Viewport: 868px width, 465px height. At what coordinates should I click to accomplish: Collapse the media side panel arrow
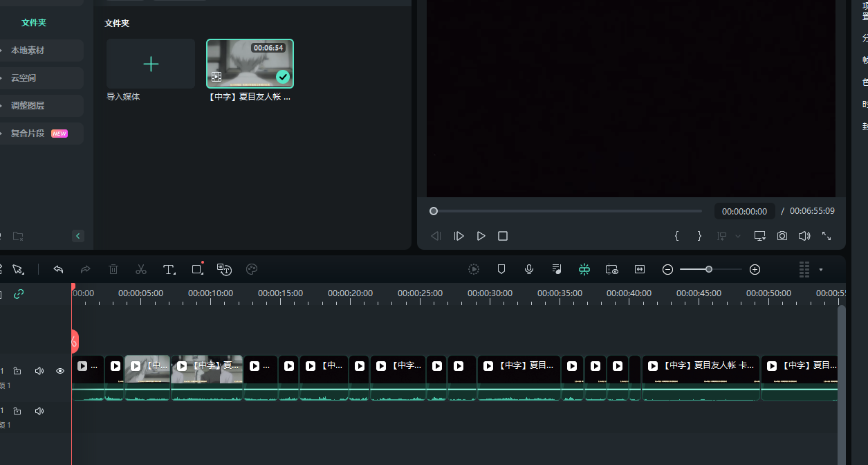(x=78, y=236)
